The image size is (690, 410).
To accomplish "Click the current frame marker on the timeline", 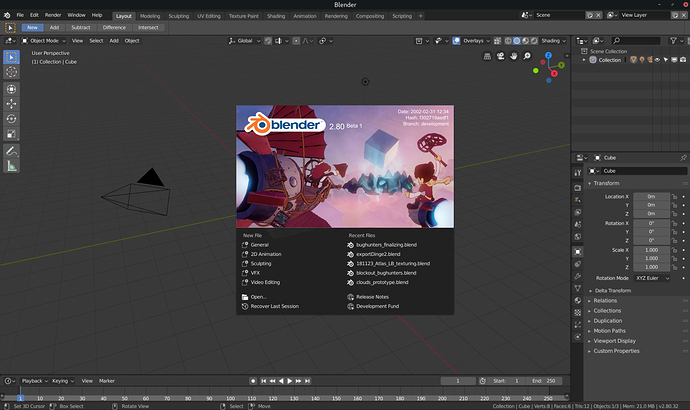I will pyautogui.click(x=20, y=398).
